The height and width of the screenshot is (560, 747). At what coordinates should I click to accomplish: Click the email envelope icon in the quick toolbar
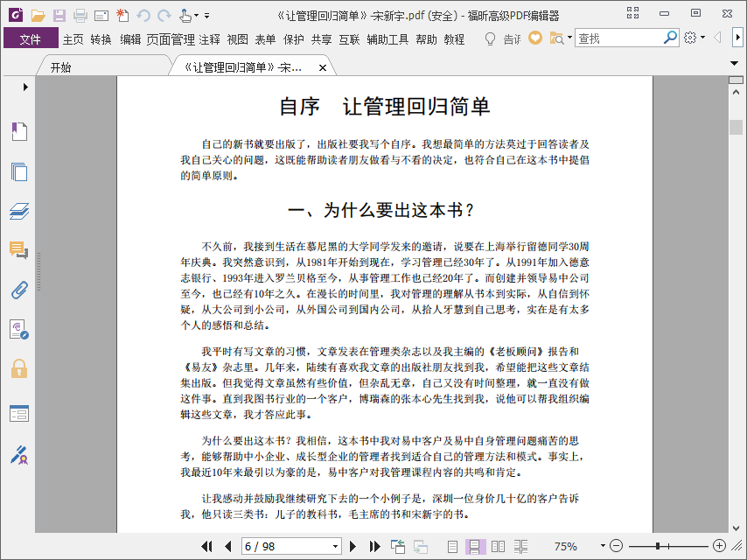[101, 17]
